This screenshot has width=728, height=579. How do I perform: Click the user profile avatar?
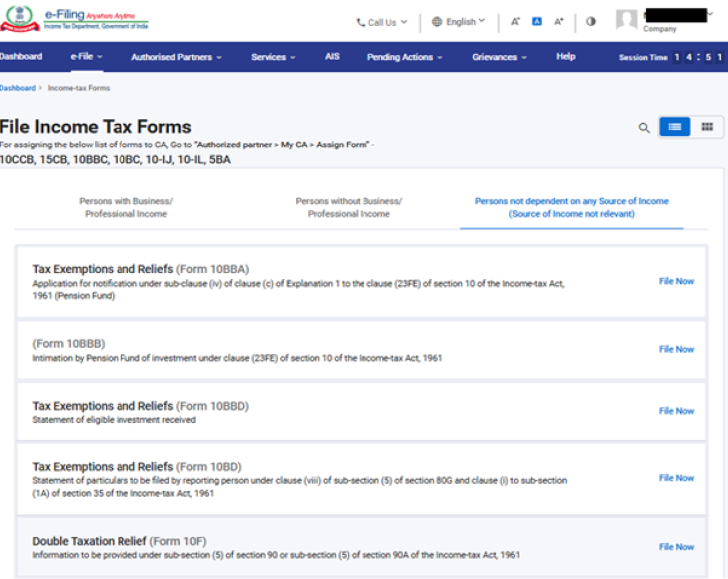626,20
